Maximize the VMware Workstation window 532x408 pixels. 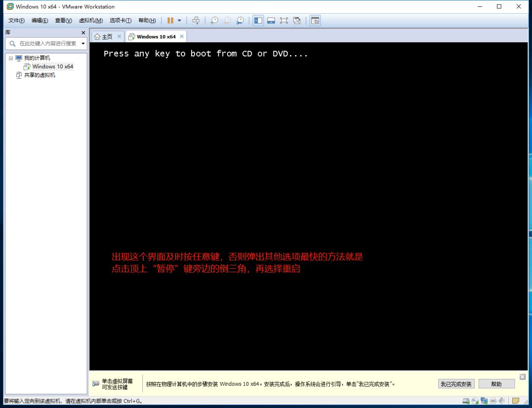coord(499,6)
